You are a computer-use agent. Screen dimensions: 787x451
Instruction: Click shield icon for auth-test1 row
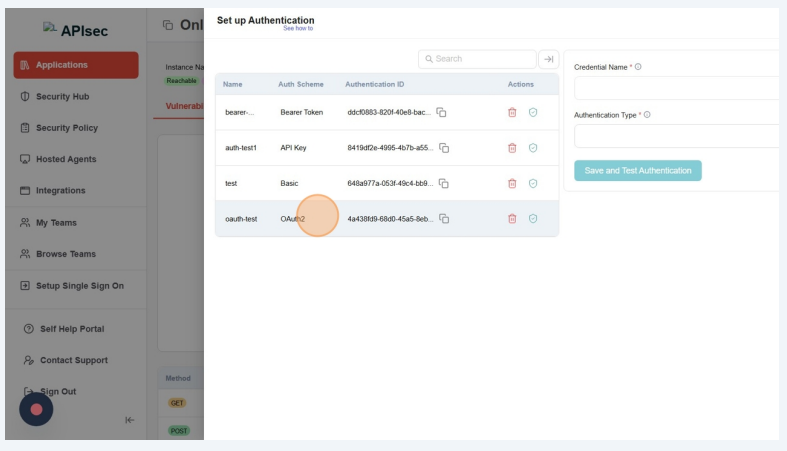533,148
